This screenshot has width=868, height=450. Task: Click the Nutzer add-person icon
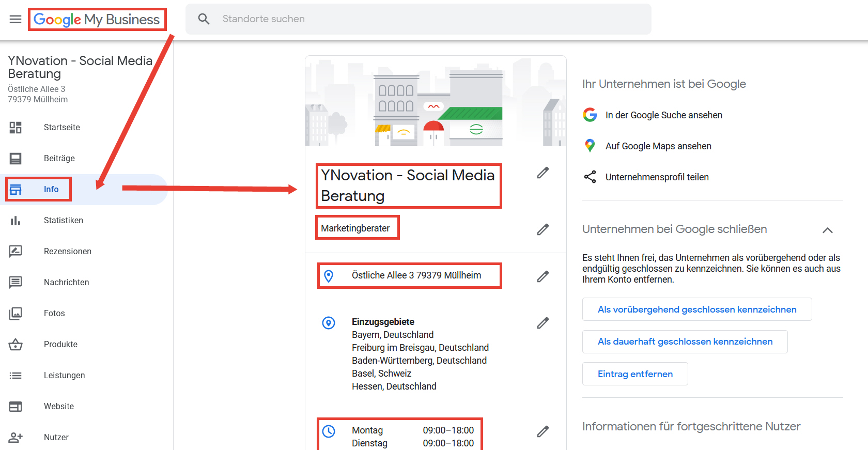point(16,438)
